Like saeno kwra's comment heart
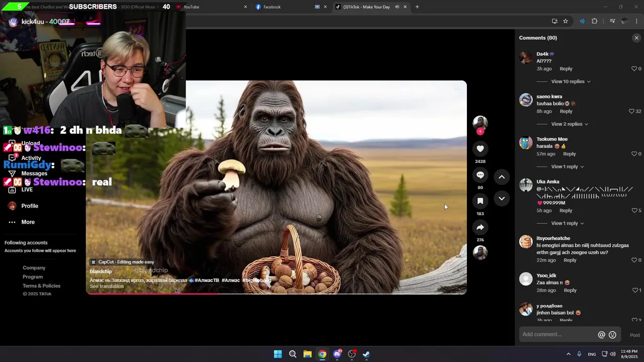This screenshot has height=362, width=644. pyautogui.click(x=631, y=112)
